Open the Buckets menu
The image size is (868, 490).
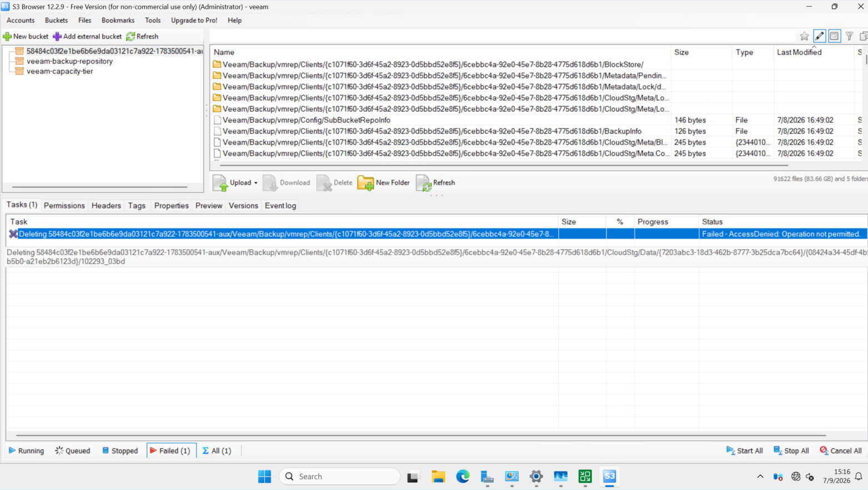(56, 21)
